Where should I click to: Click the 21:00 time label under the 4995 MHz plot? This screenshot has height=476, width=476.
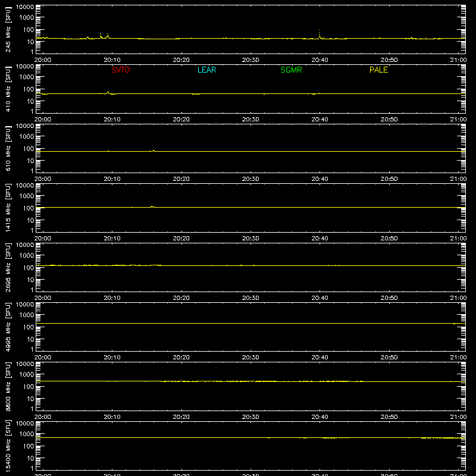click(458, 358)
